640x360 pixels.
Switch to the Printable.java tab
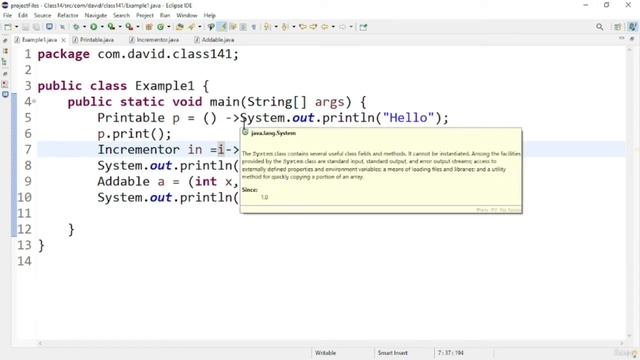93,40
